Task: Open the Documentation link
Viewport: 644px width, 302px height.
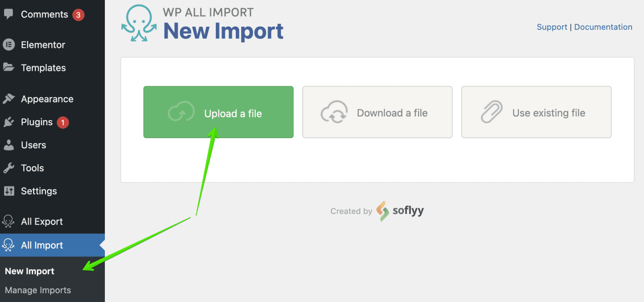Action: pyautogui.click(x=603, y=27)
